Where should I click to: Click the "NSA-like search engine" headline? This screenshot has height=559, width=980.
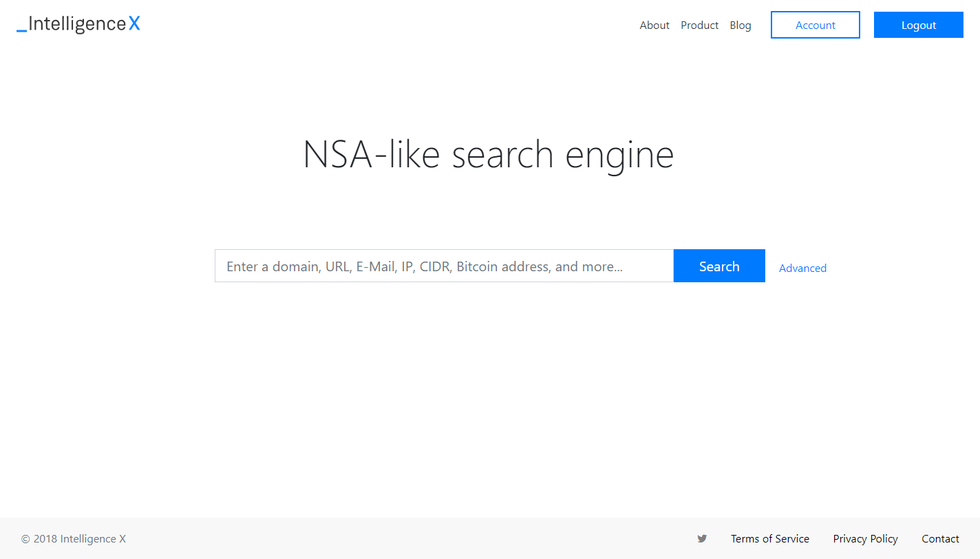tap(488, 154)
